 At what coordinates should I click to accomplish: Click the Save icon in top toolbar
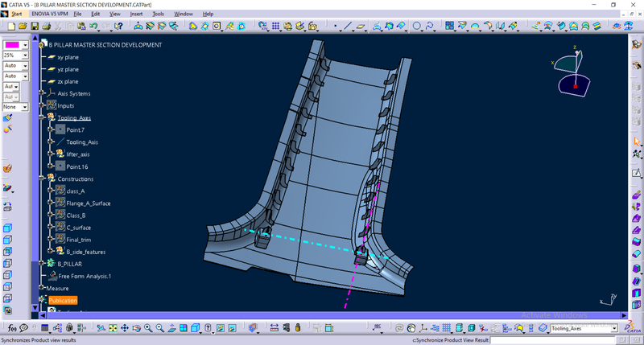click(34, 26)
